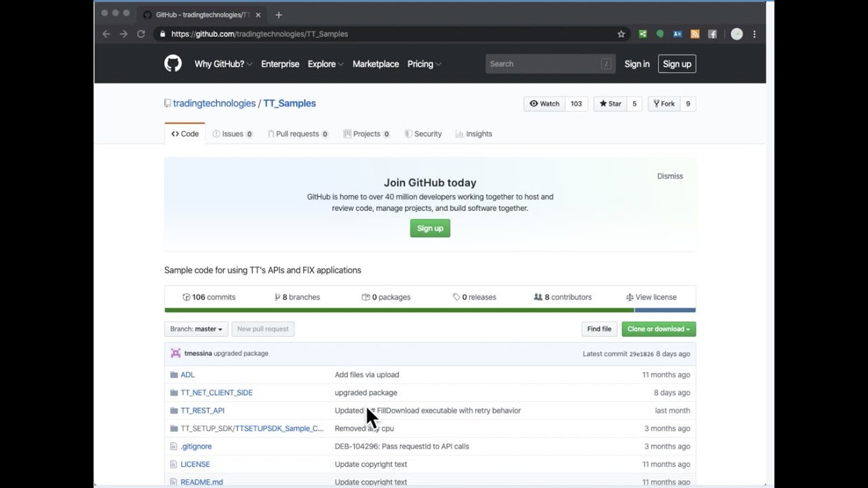Bookmark this page with the star icon
This screenshot has width=868, height=488.
pyautogui.click(x=621, y=34)
